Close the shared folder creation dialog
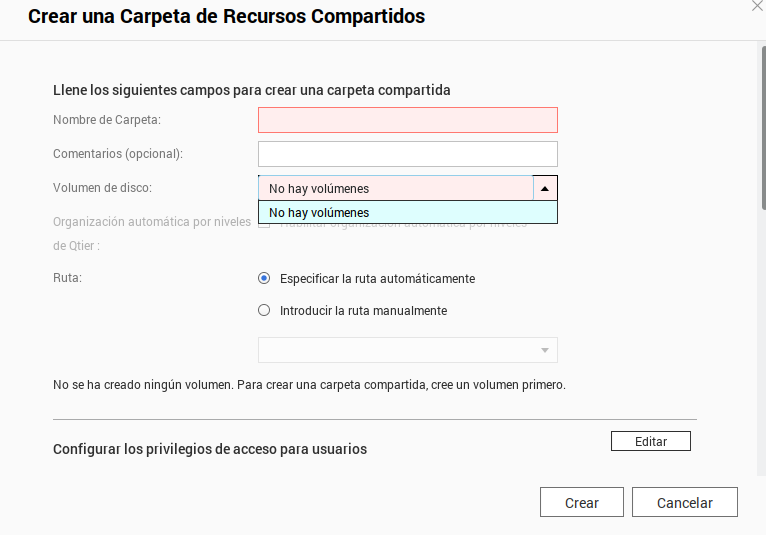The width and height of the screenshot is (766, 535). click(757, 5)
